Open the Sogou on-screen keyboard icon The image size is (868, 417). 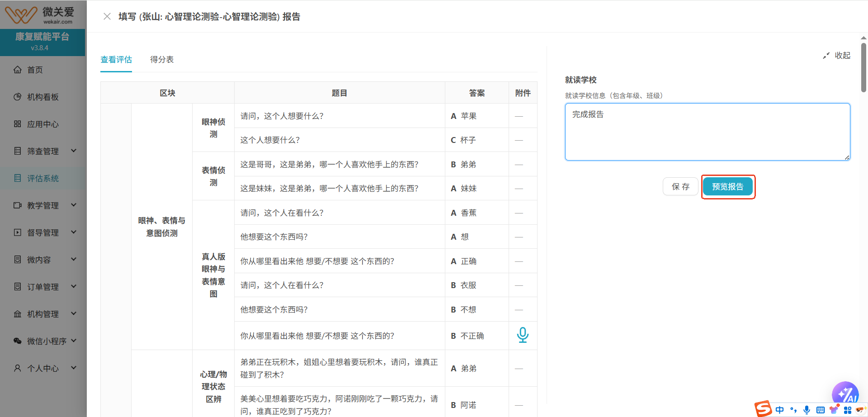click(821, 410)
